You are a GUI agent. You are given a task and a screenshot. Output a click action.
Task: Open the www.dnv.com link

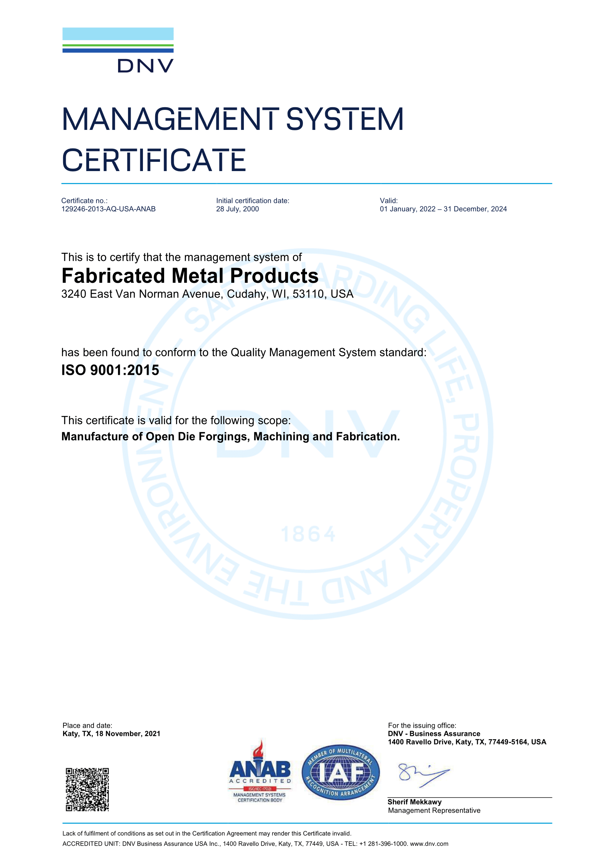(x=429, y=844)
